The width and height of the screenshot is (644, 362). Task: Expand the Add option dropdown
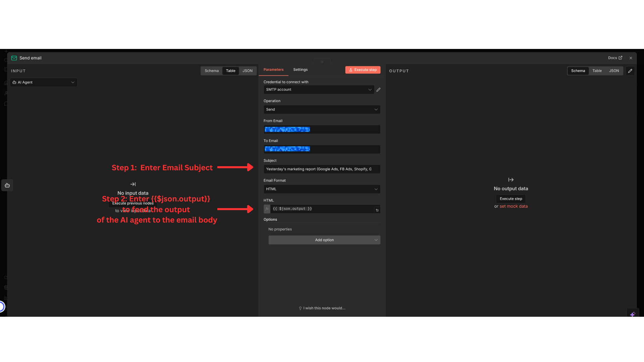pyautogui.click(x=324, y=240)
